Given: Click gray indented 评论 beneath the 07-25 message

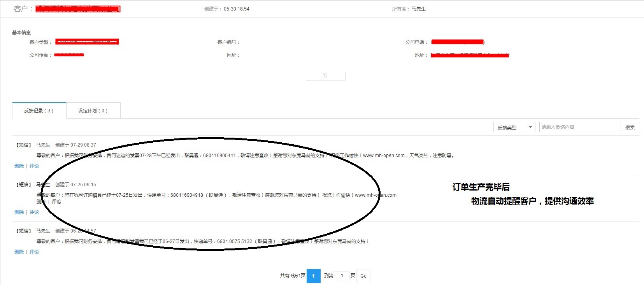Looking at the screenshot, I should (x=56, y=202).
